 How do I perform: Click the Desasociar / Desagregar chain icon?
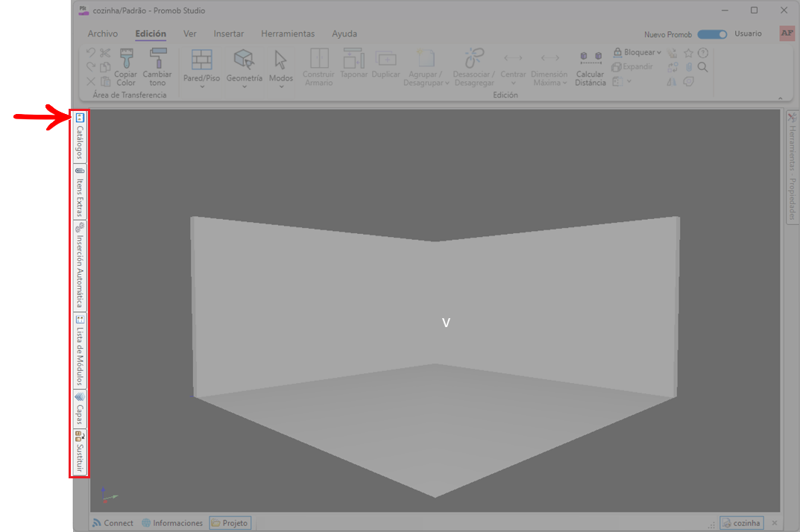click(x=474, y=58)
